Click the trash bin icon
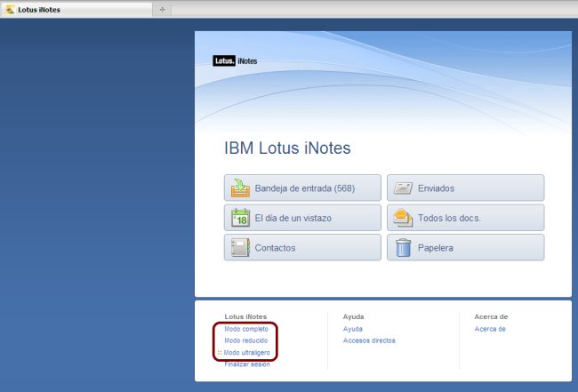578x392 pixels. (403, 247)
